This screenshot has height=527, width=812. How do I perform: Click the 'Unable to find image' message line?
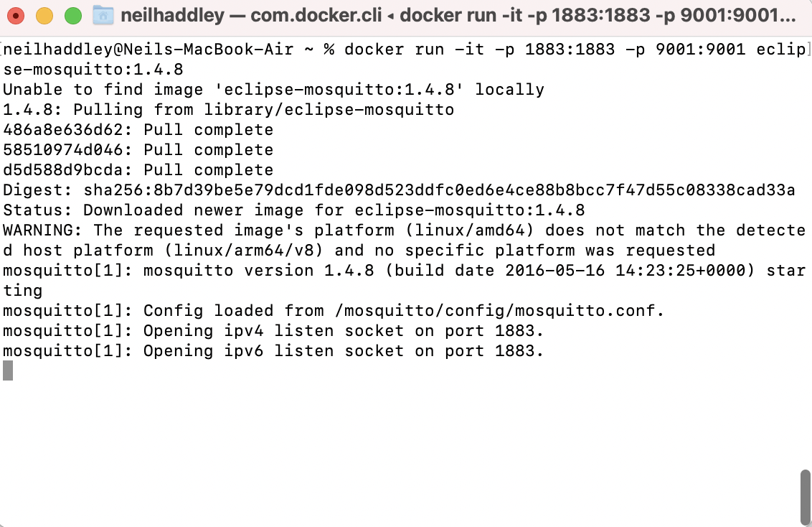click(x=273, y=90)
